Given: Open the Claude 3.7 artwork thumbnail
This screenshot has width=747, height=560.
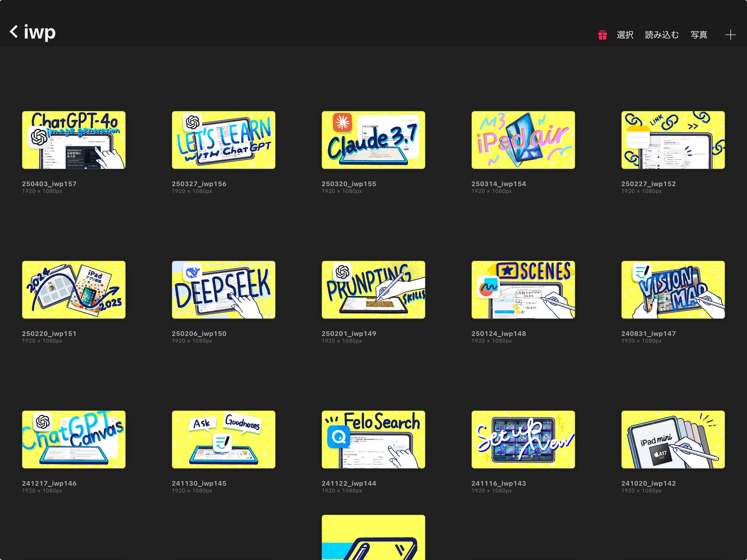Looking at the screenshot, I should (373, 140).
